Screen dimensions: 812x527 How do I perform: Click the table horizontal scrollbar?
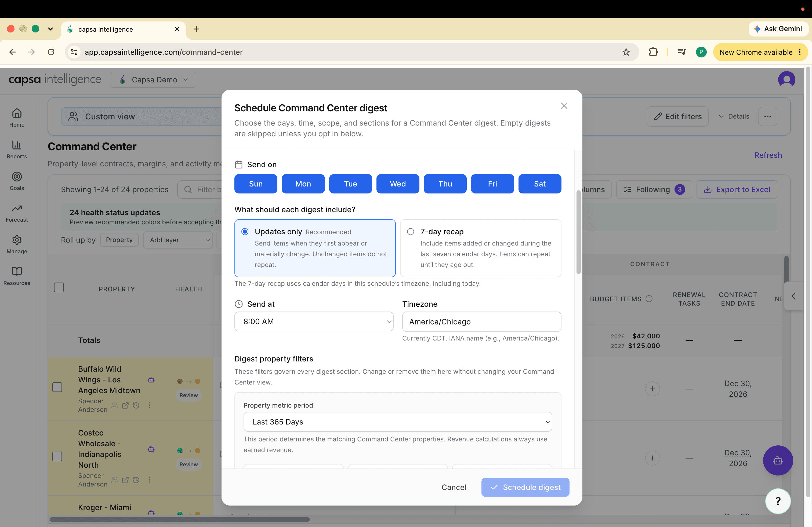coord(179,519)
